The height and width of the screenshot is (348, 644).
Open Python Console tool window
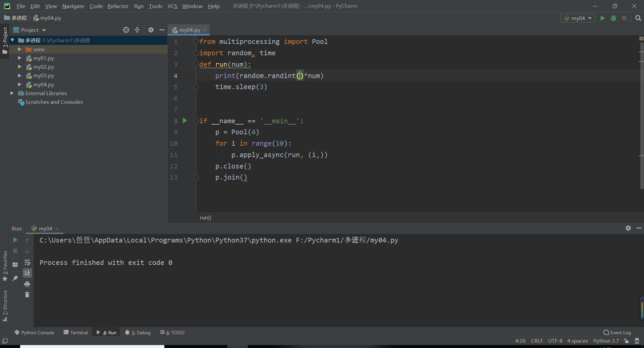point(34,333)
